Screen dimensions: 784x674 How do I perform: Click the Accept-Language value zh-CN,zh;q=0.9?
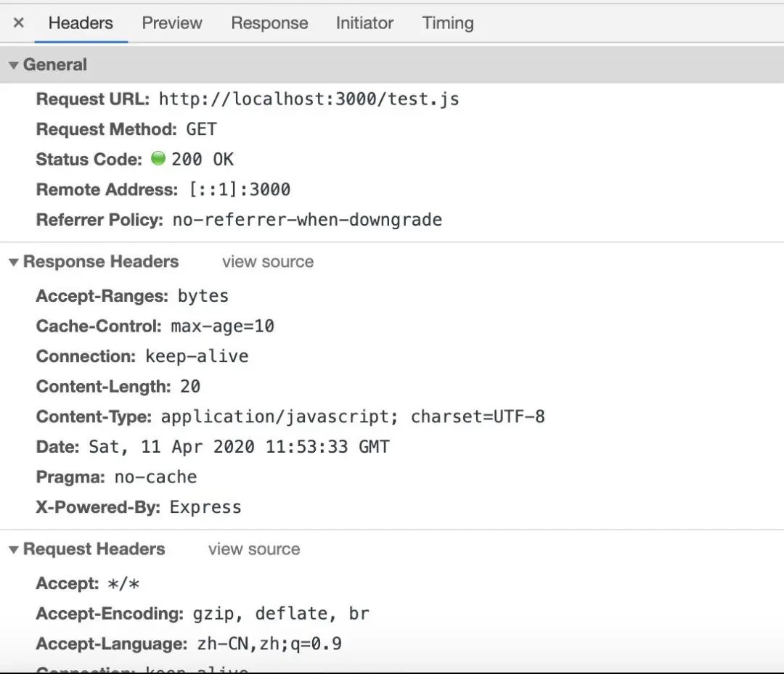coord(269,644)
